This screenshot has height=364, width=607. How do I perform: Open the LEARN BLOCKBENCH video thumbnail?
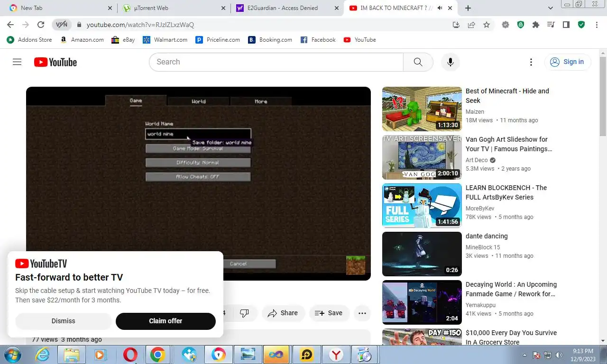tap(422, 206)
